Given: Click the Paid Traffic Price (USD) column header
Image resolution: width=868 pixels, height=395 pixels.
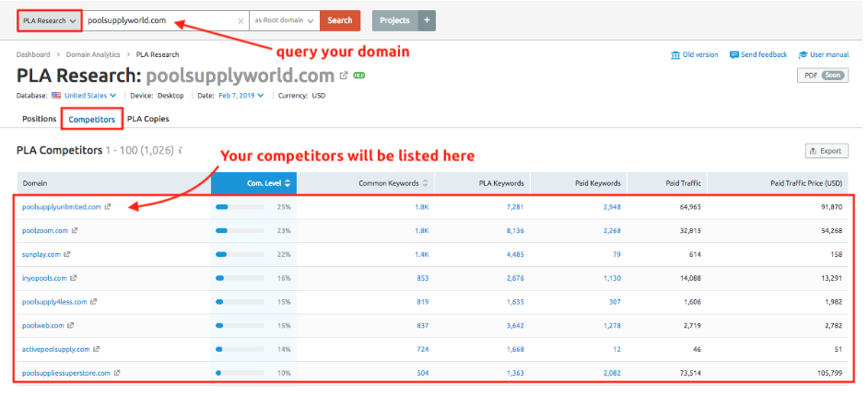Looking at the screenshot, I should (778, 183).
